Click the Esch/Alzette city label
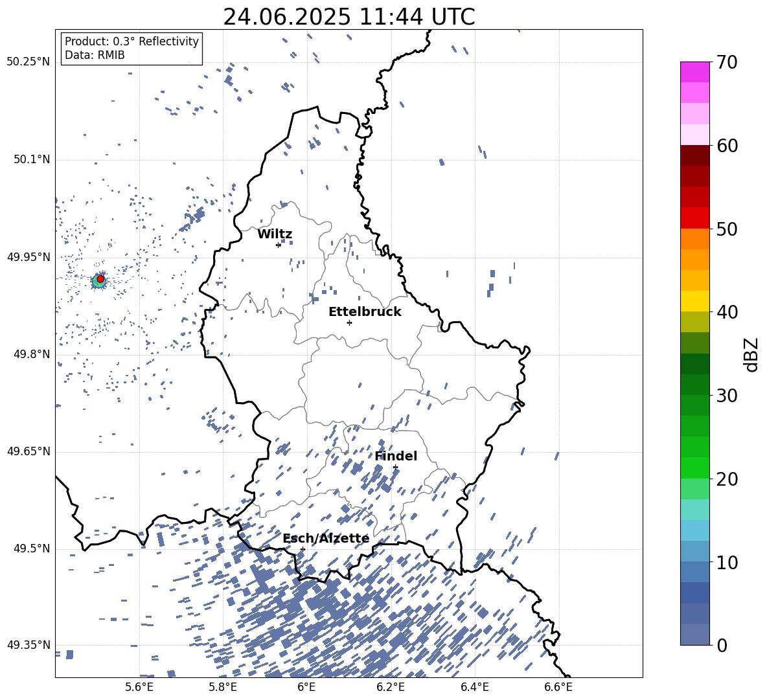This screenshot has width=767, height=700. pyautogui.click(x=326, y=539)
